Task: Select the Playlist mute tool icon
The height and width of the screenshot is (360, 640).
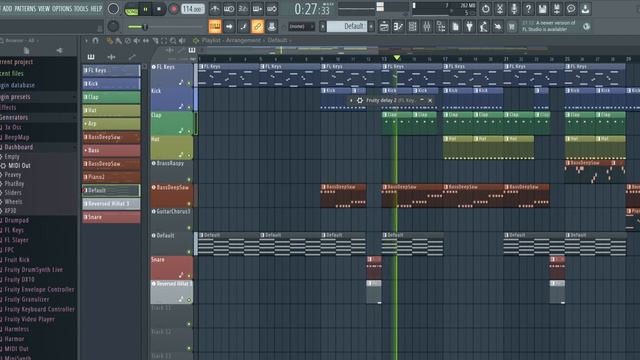Action: 137,40
